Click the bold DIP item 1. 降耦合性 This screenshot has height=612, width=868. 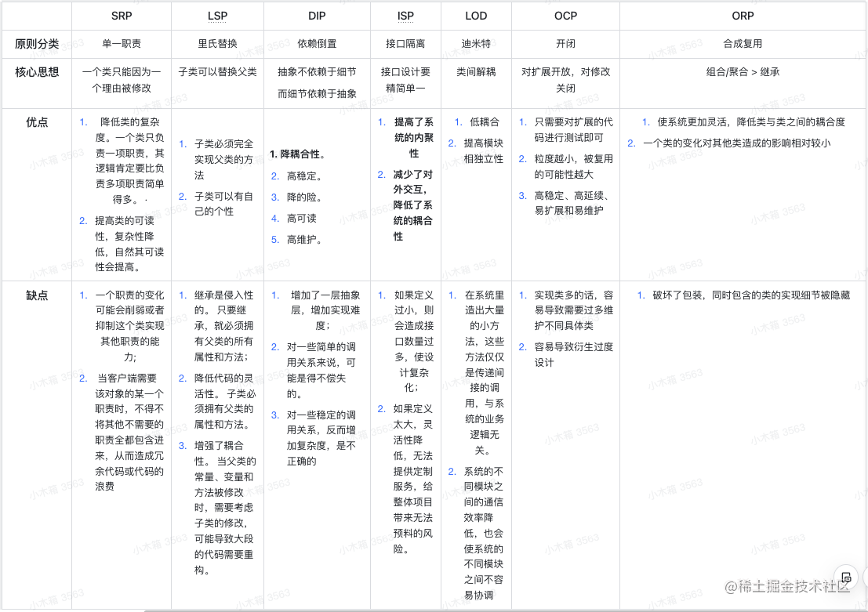(x=297, y=154)
